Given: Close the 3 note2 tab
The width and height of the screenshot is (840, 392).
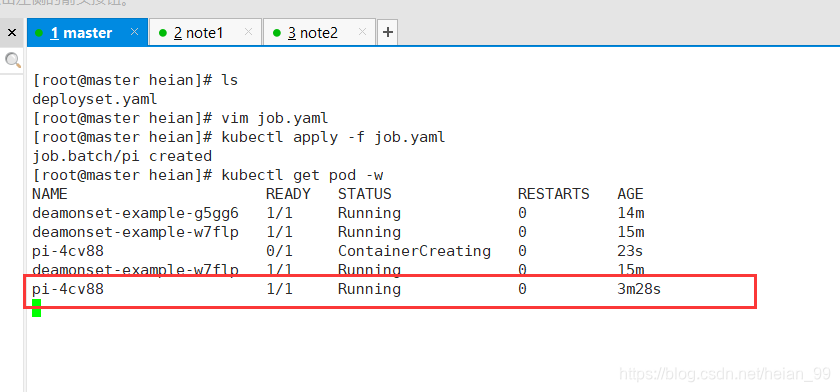Looking at the screenshot, I should [x=363, y=32].
